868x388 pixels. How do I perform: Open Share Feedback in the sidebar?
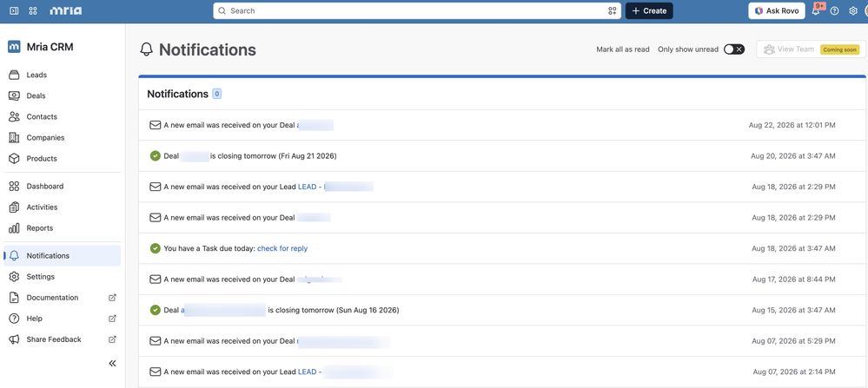click(x=62, y=339)
